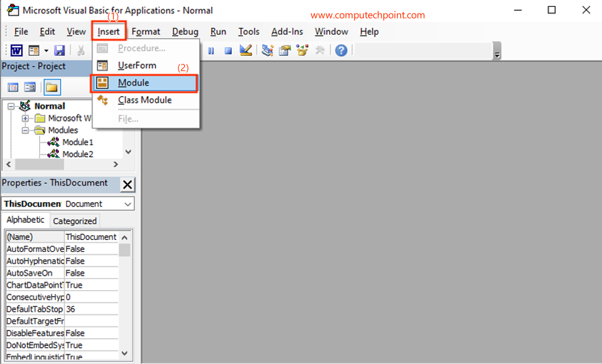Open the Edit menu

[47, 32]
